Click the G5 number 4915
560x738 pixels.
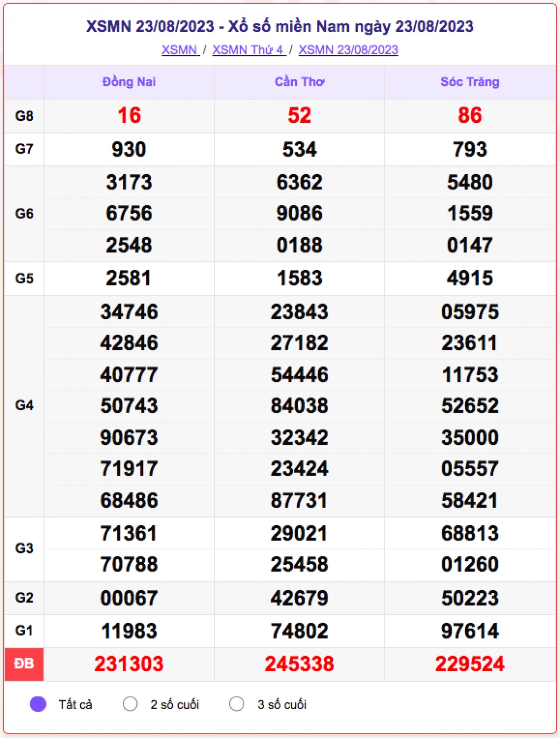(x=470, y=279)
